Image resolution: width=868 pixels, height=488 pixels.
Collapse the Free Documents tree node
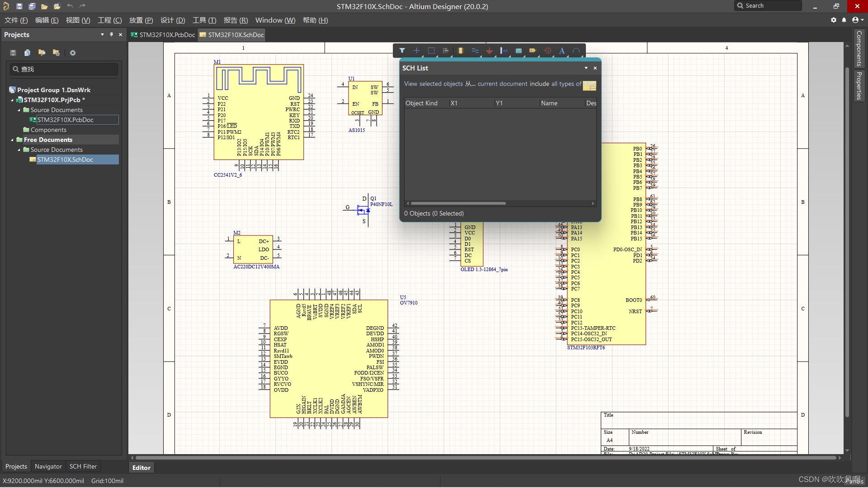click(12, 140)
